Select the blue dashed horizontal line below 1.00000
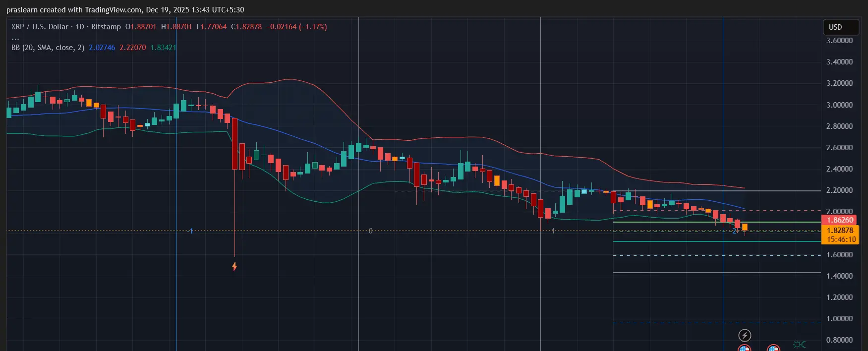 [x=717, y=323]
